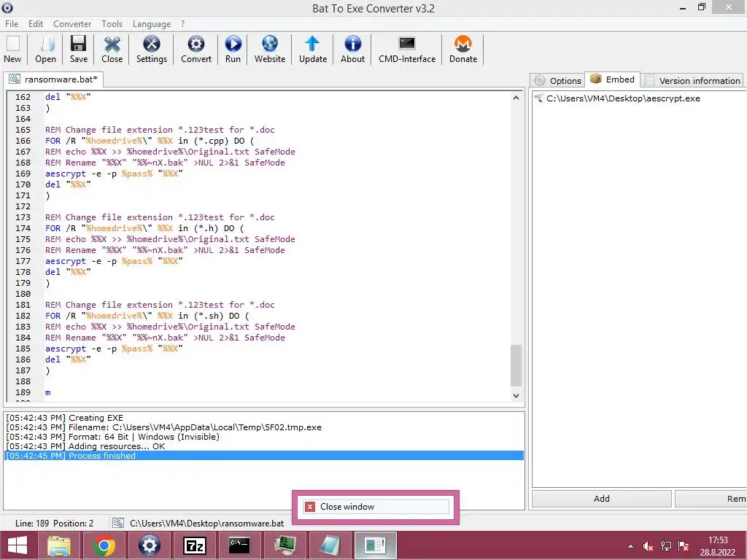Open the Tools menu

pyautogui.click(x=112, y=24)
